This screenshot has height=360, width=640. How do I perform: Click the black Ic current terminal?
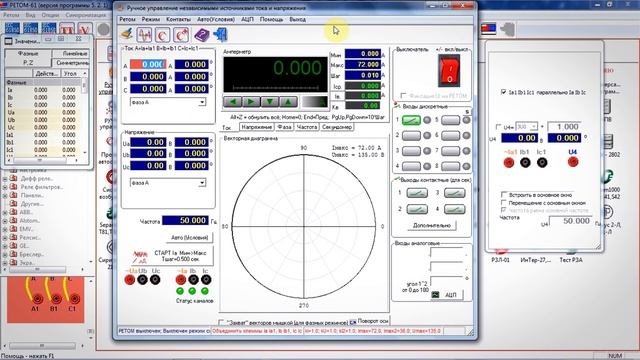tap(206, 280)
